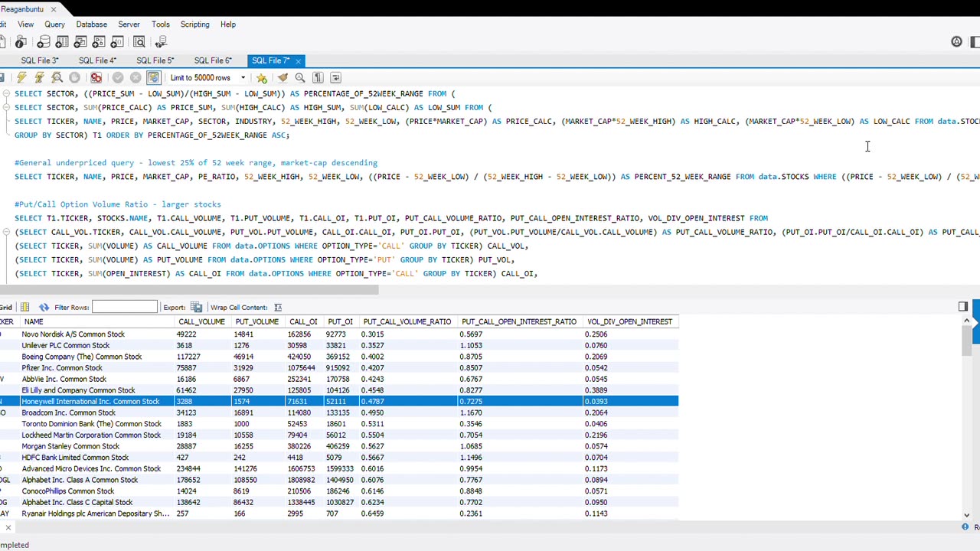The image size is (980, 551).
Task: Click the create new view icon
Action: [x=80, y=42]
